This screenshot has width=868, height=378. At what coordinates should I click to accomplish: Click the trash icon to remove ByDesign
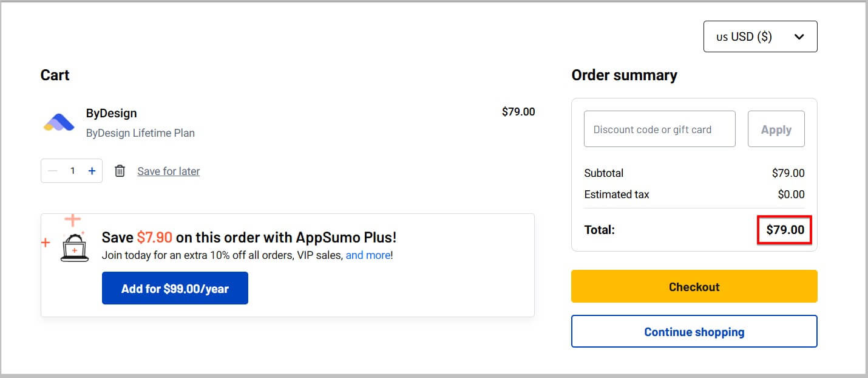120,171
